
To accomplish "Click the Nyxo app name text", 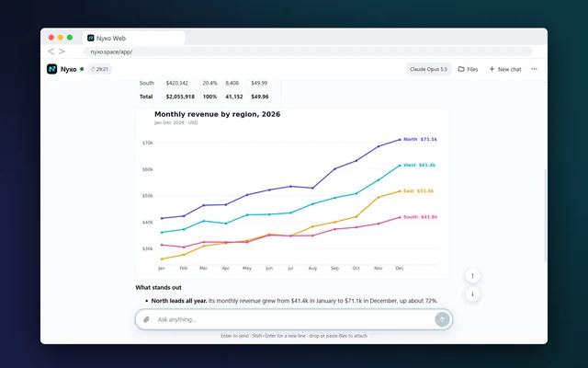I will [69, 70].
